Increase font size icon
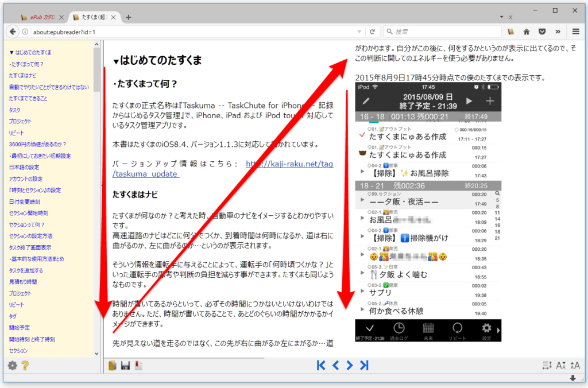This screenshot has width=588, height=388. coord(575,366)
